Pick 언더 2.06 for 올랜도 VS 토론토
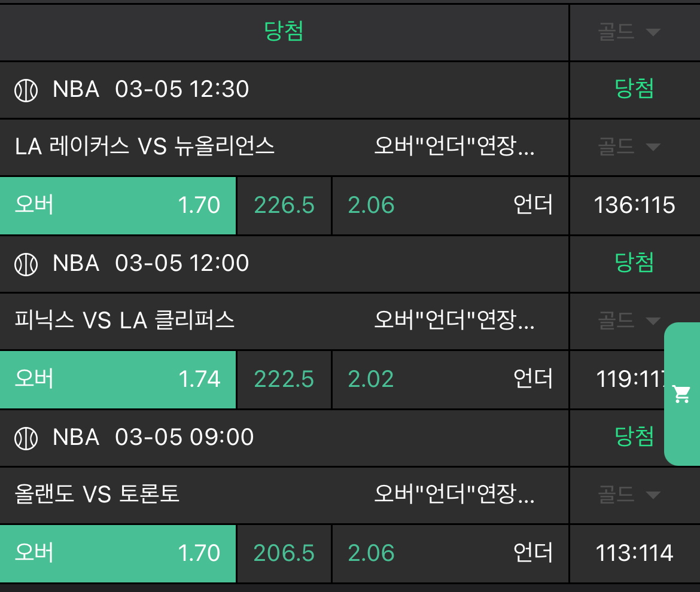This screenshot has height=592, width=700. pos(450,553)
